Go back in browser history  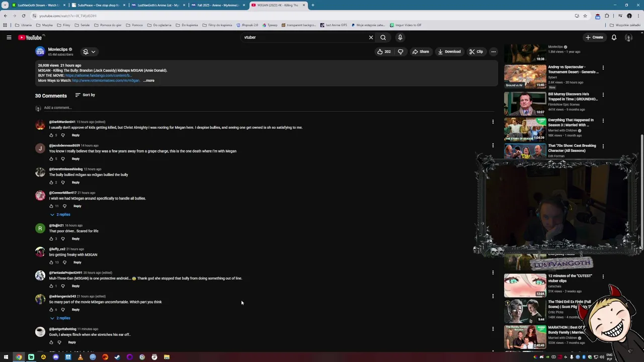coord(6,16)
